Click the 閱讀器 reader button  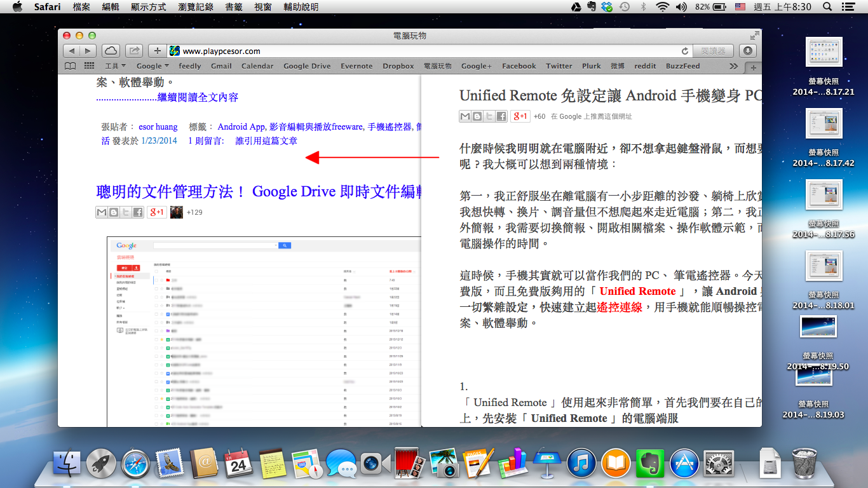tap(713, 51)
